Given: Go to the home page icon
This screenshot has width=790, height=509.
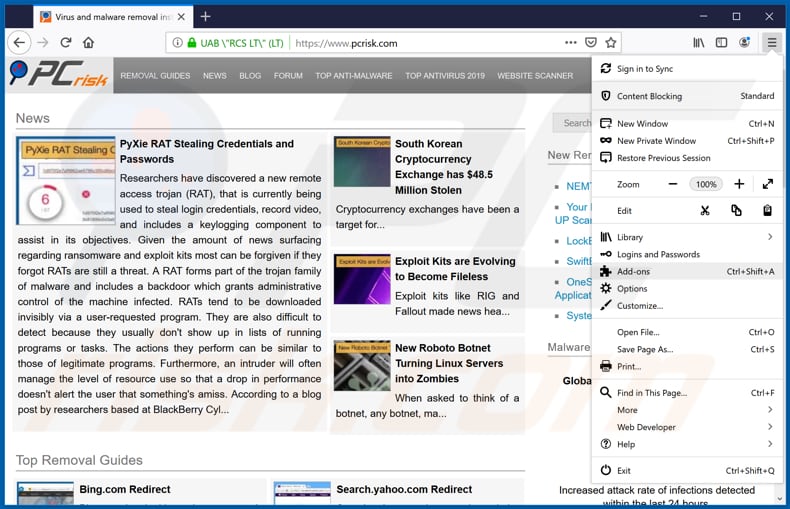Looking at the screenshot, I should (89, 43).
